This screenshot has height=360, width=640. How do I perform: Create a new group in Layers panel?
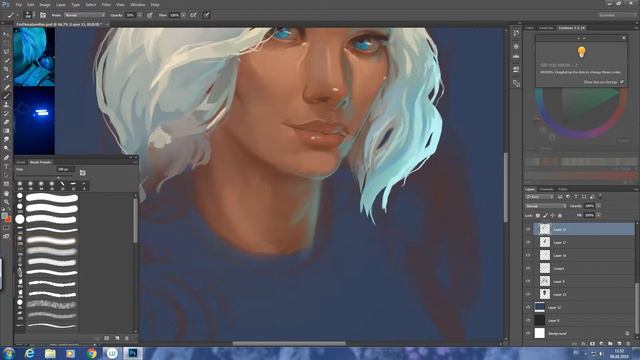(x=610, y=344)
